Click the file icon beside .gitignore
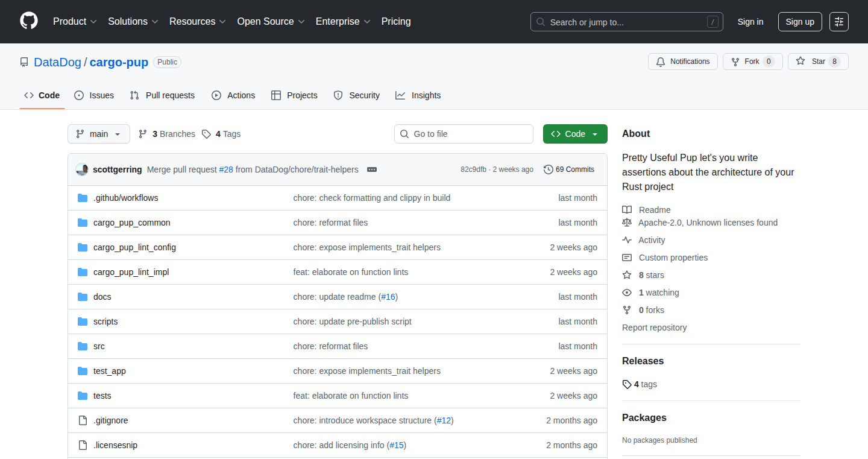 pos(83,420)
